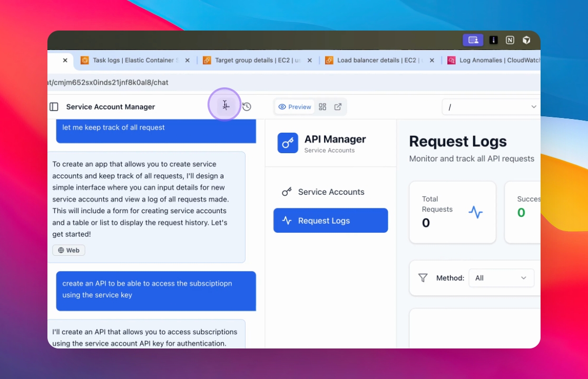
Task: Expand the route path dropdown
Action: coord(491,107)
